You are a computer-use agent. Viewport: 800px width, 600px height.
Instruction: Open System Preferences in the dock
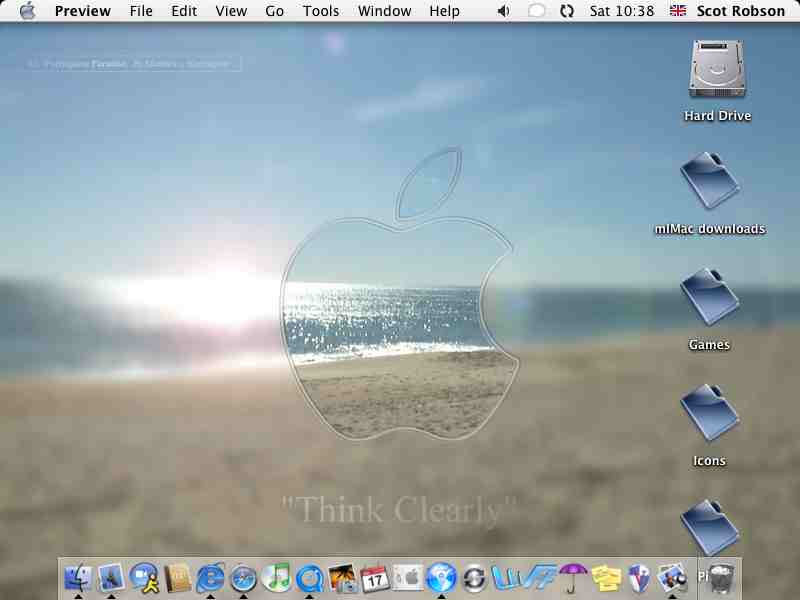click(408, 578)
